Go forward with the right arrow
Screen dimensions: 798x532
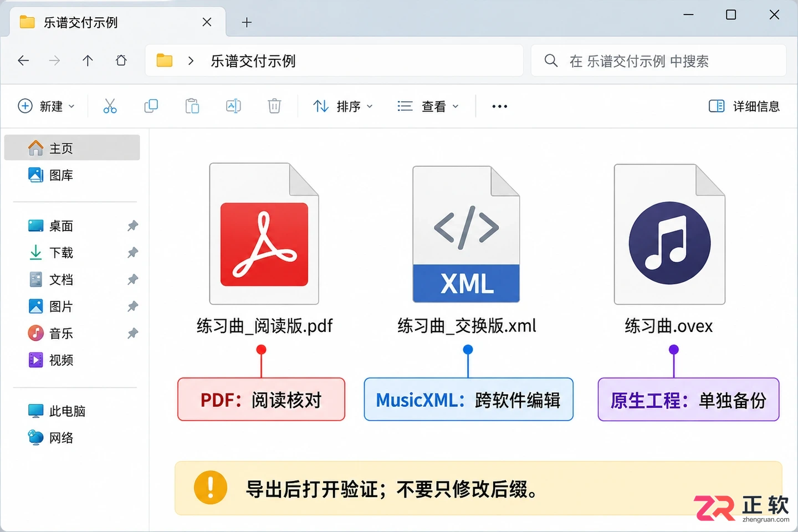pos(54,60)
